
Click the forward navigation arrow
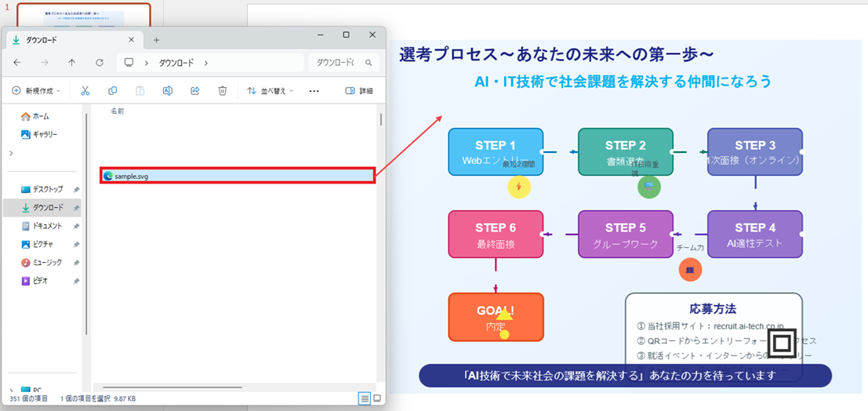click(x=45, y=63)
